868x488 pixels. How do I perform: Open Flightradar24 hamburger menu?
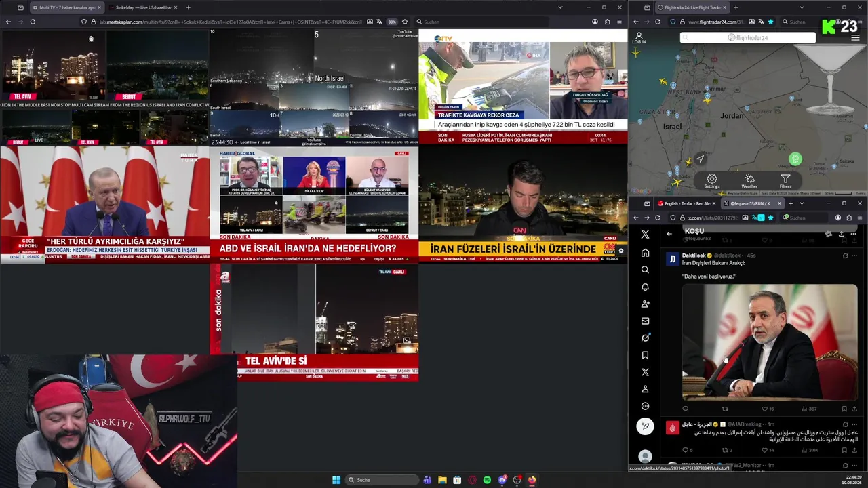(x=855, y=38)
